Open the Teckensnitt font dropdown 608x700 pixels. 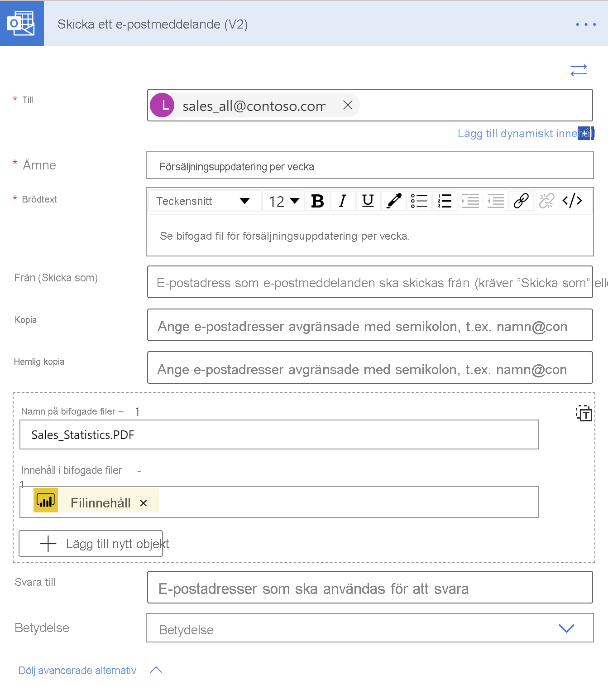click(x=204, y=201)
